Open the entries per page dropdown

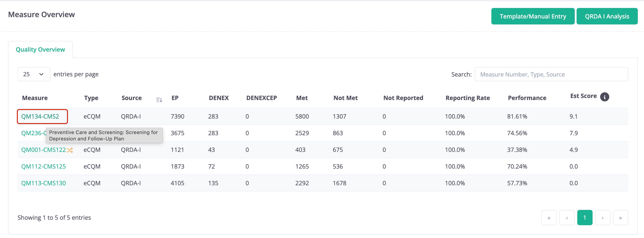34,74
